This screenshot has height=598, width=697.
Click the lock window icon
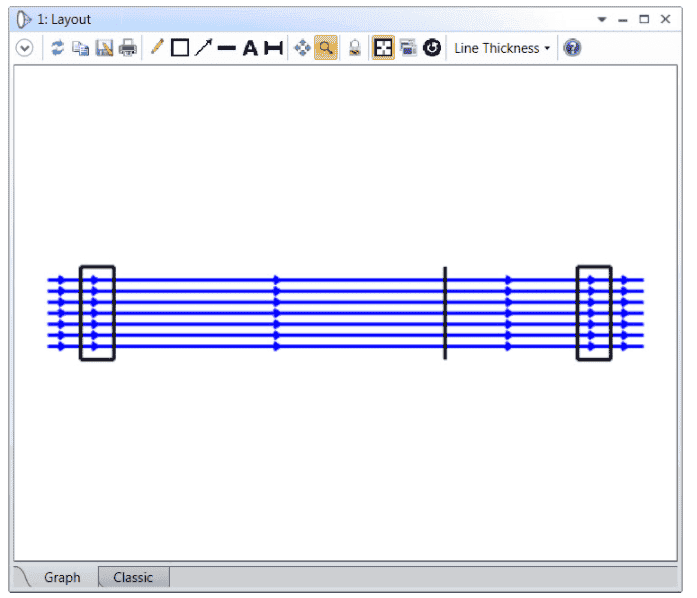pyautogui.click(x=355, y=48)
